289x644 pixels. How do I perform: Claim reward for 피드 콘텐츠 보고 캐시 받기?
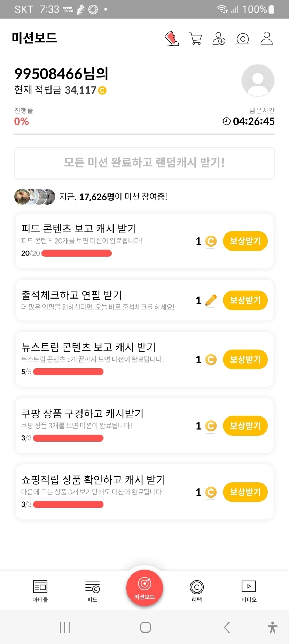(245, 241)
